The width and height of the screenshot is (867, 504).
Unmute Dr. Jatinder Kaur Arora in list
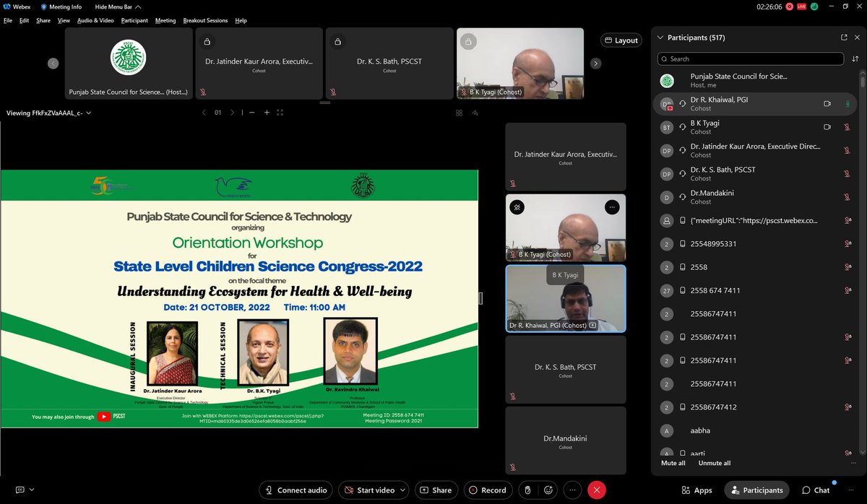click(847, 150)
